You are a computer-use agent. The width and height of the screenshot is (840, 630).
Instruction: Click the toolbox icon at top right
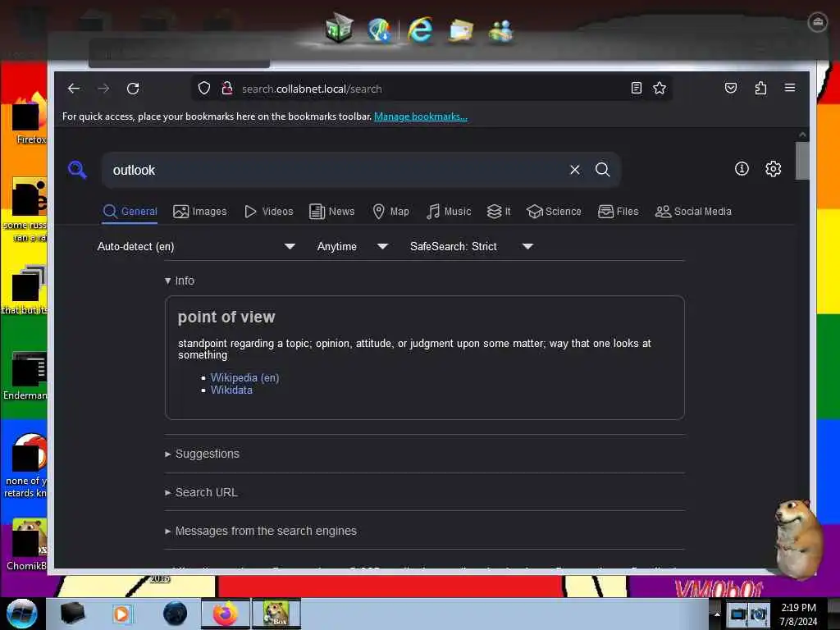817,22
